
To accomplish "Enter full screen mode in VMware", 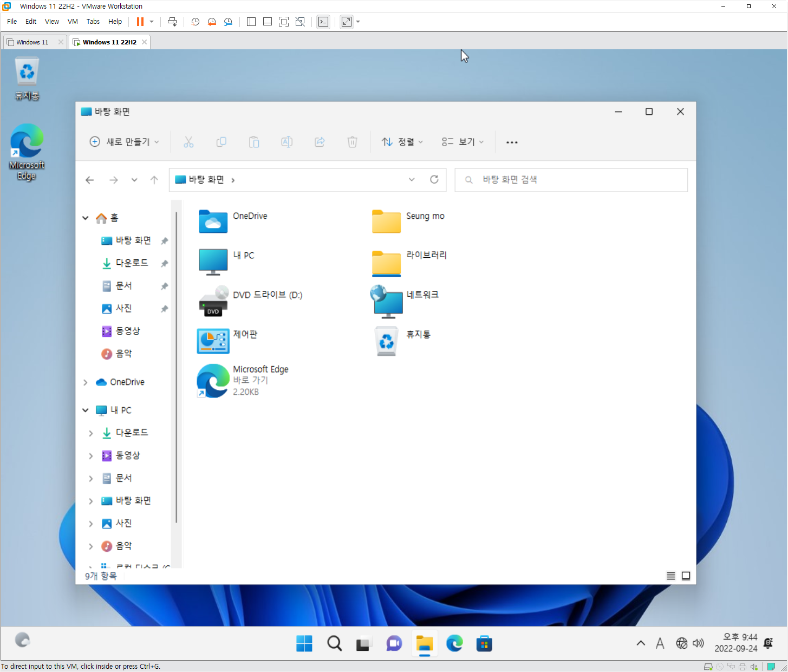I will tap(284, 22).
